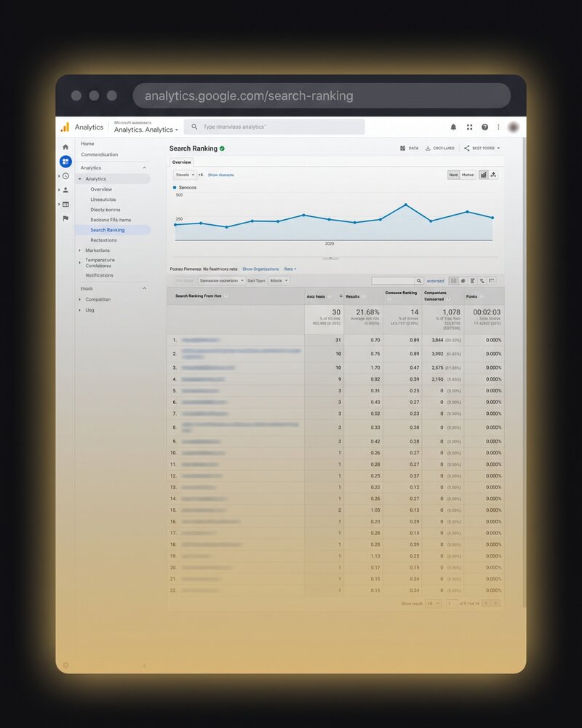Open the Sort Type dropdown

click(279, 280)
